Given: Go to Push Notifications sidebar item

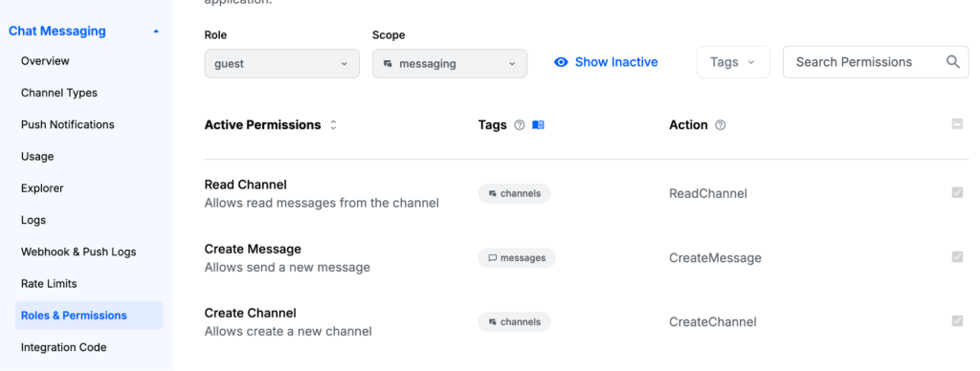Looking at the screenshot, I should (x=68, y=125).
